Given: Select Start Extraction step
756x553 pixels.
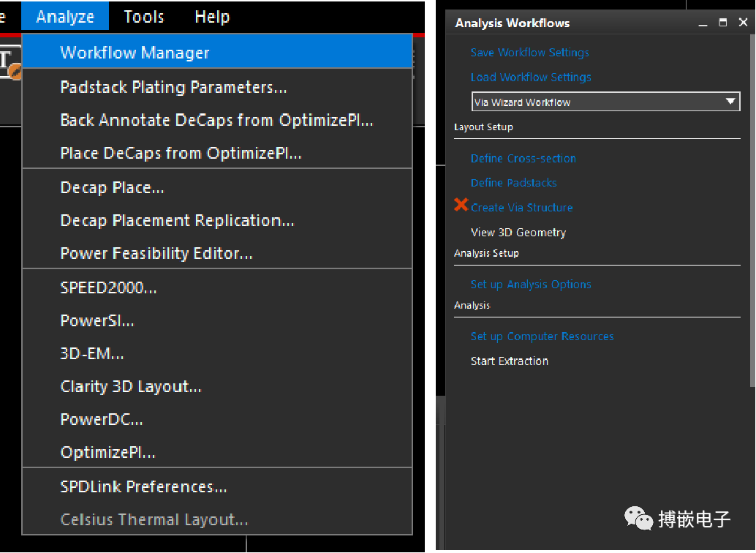Looking at the screenshot, I should point(509,361).
